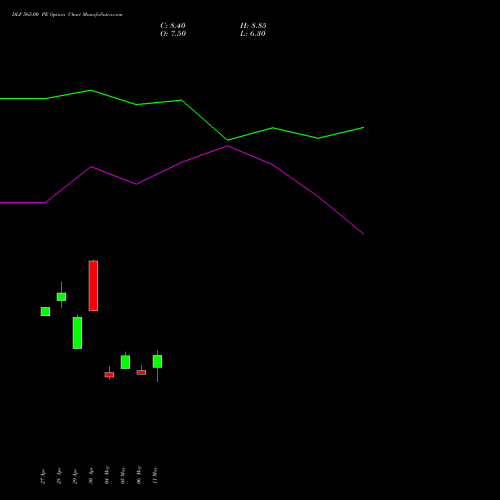Image resolution: width=500 pixels, height=500 pixels.
Task: Click the 11 May date axis label
Action: 155,475
